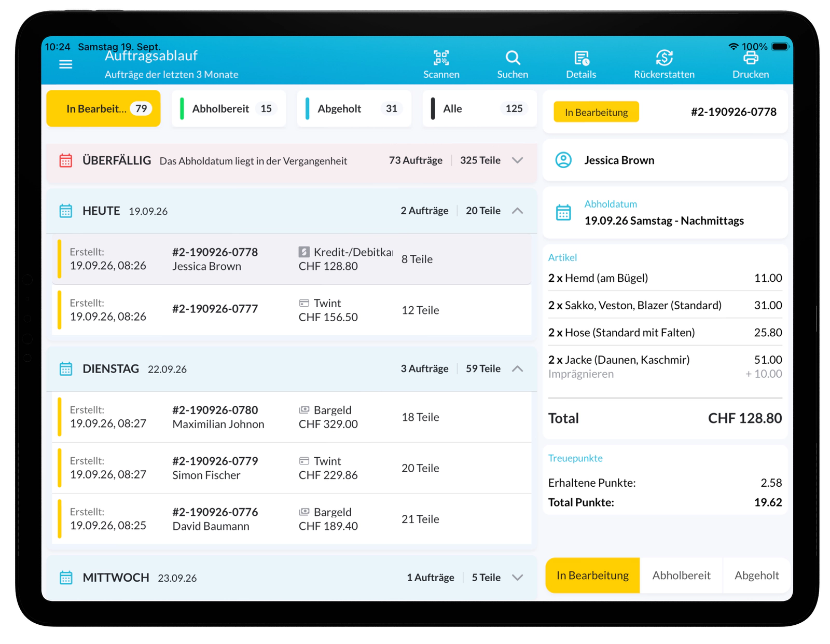This screenshot has height=644, width=830.
Task: Expand the MITTWOCH section
Action: pos(517,578)
